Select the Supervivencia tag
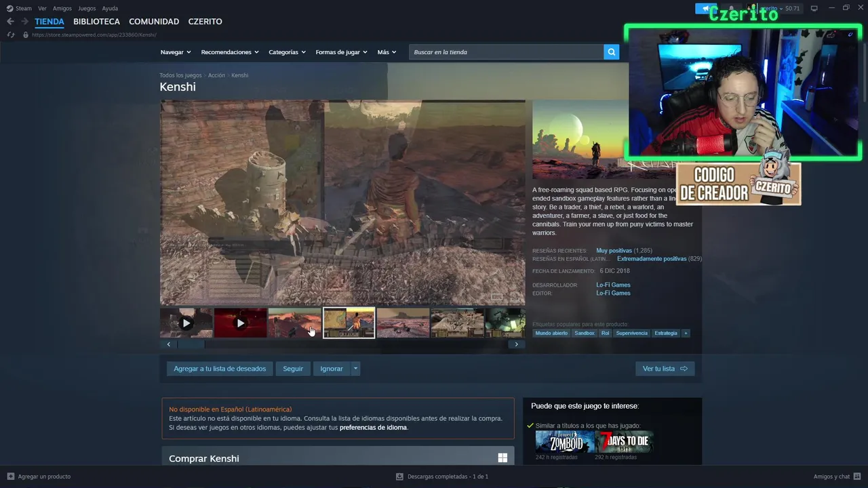 (631, 333)
